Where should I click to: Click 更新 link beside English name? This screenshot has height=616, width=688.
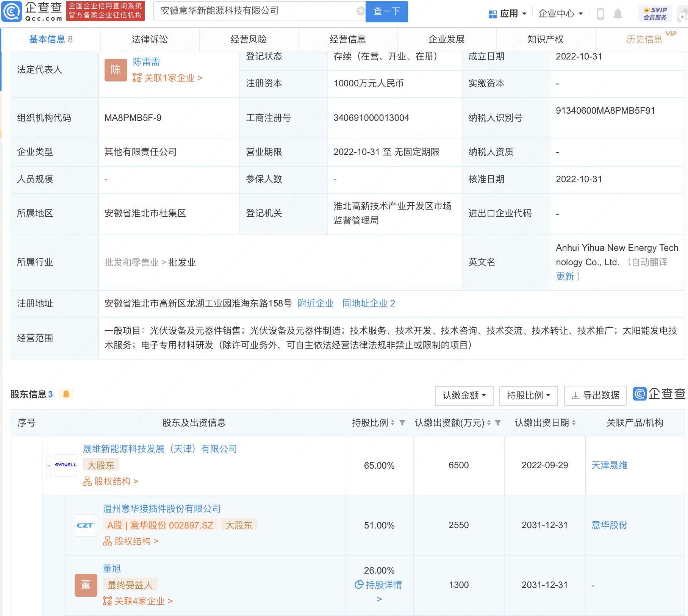[565, 277]
